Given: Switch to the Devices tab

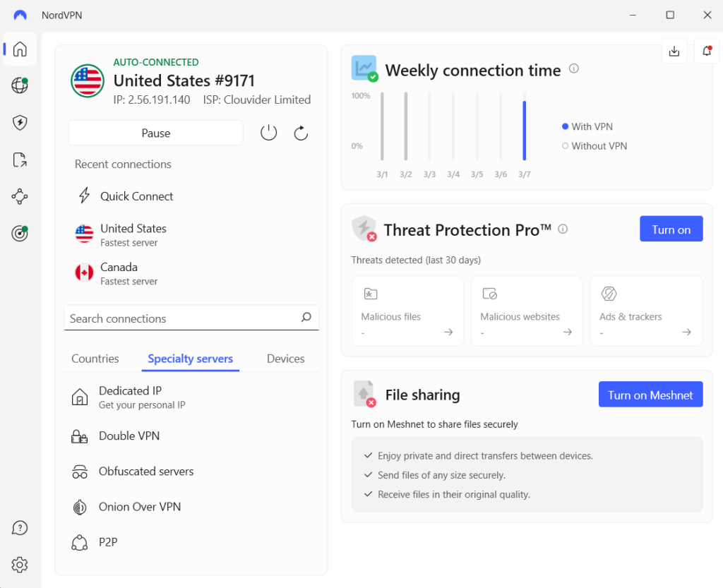Looking at the screenshot, I should (x=285, y=359).
